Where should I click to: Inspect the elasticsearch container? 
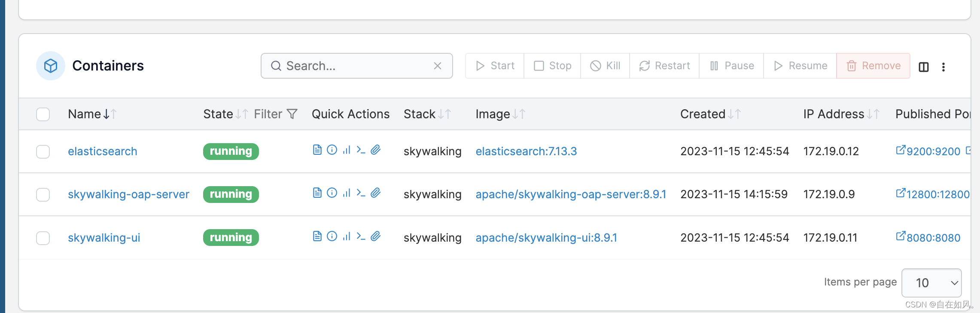coord(332,150)
